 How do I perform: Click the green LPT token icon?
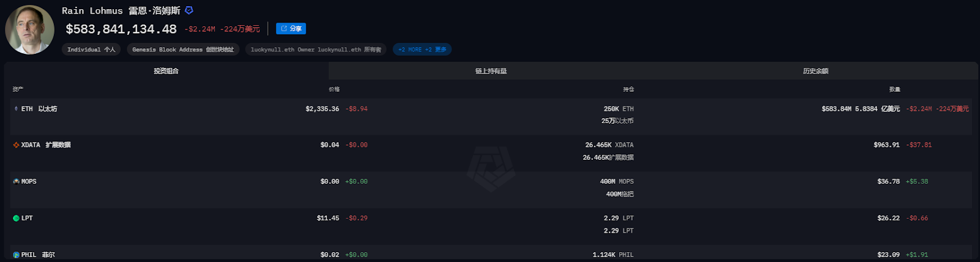(16, 219)
